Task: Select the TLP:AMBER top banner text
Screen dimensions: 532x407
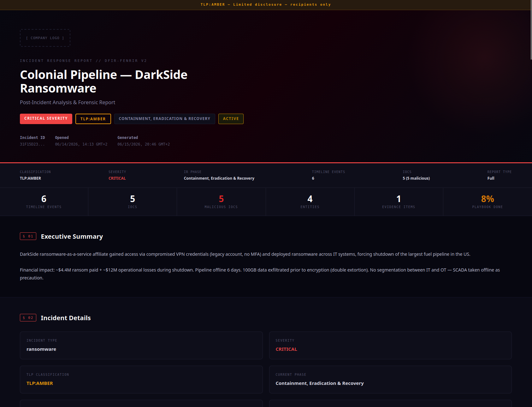Action: point(266,4)
